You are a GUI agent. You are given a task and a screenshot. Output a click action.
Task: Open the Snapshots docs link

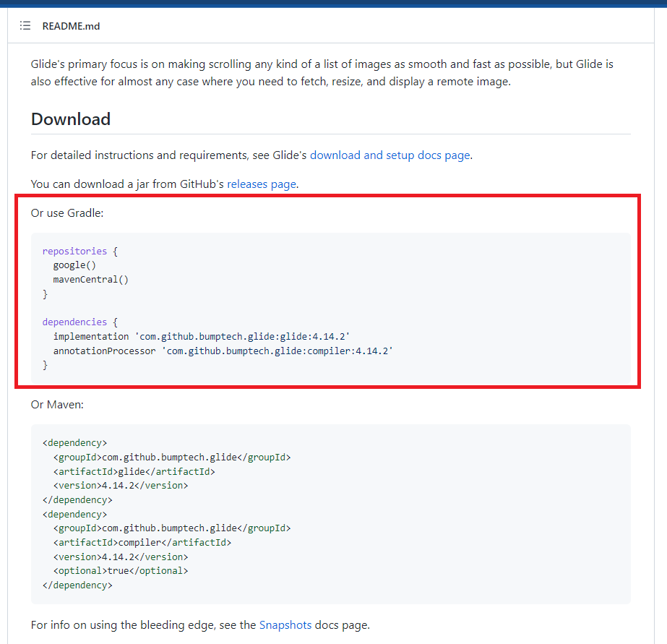tap(285, 625)
